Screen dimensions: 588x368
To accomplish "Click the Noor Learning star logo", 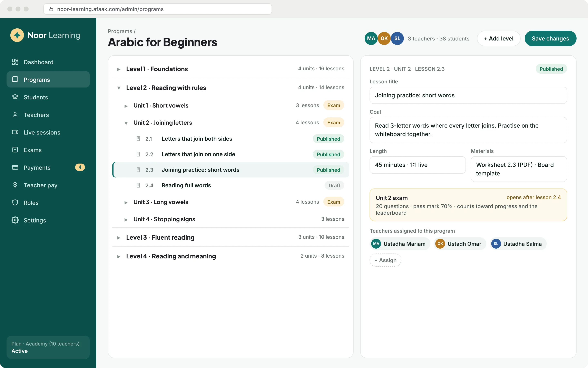I will [17, 35].
